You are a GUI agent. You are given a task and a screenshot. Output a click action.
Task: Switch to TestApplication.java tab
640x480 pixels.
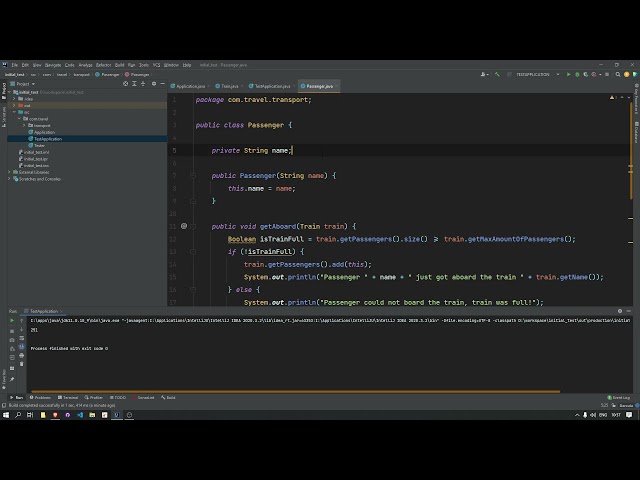coord(270,86)
